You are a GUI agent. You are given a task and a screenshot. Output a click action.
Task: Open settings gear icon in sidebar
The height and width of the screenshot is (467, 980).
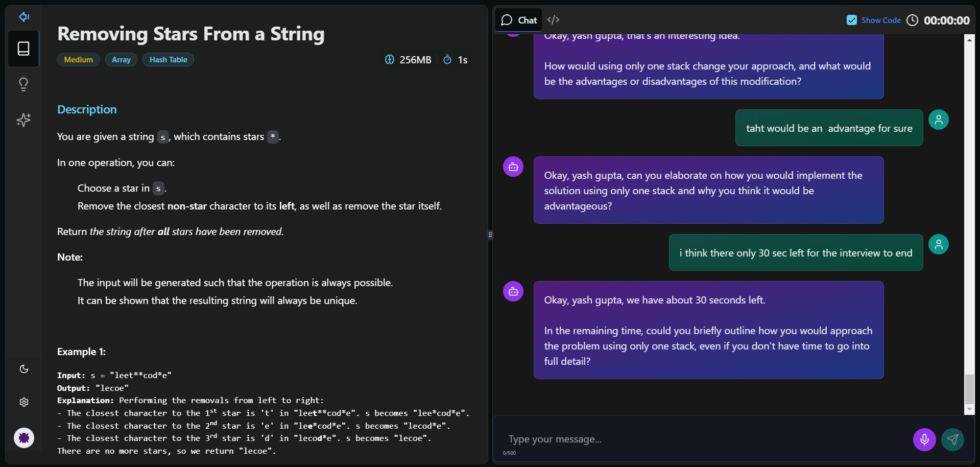point(24,402)
